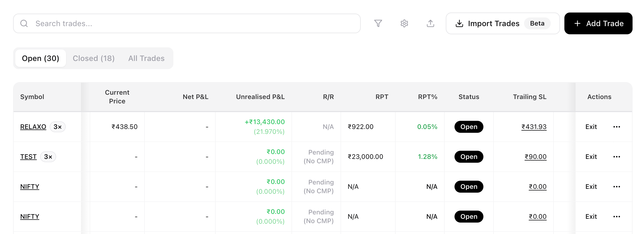Open more actions menu for TEST row
This screenshot has height=234, width=644.
point(616,157)
